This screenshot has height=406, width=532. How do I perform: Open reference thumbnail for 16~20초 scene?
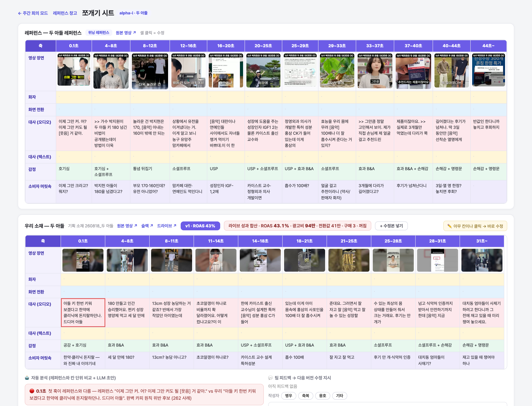pos(226,70)
